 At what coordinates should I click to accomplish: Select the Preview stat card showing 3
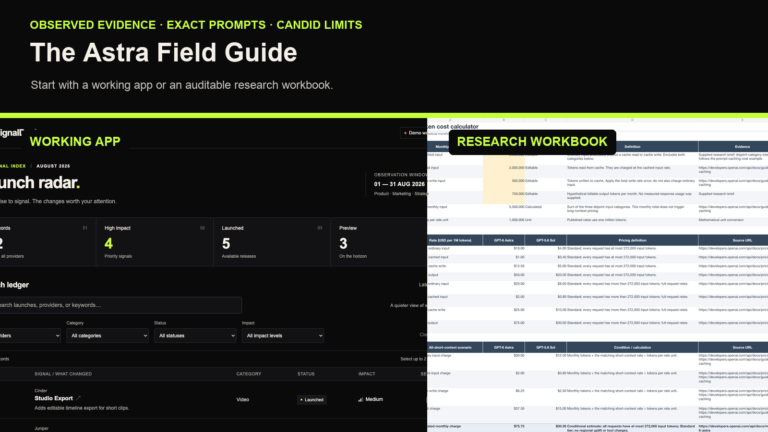[379, 242]
